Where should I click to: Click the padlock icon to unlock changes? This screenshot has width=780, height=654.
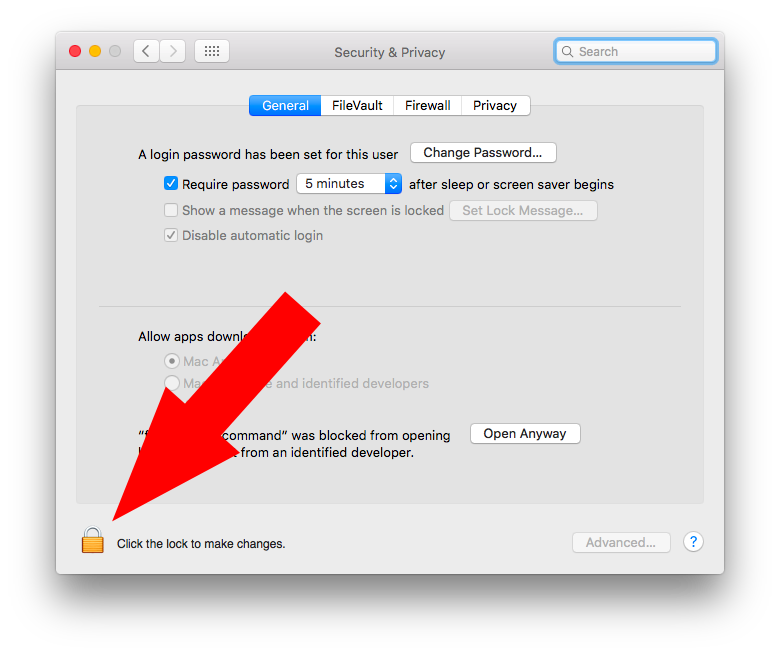(93, 540)
